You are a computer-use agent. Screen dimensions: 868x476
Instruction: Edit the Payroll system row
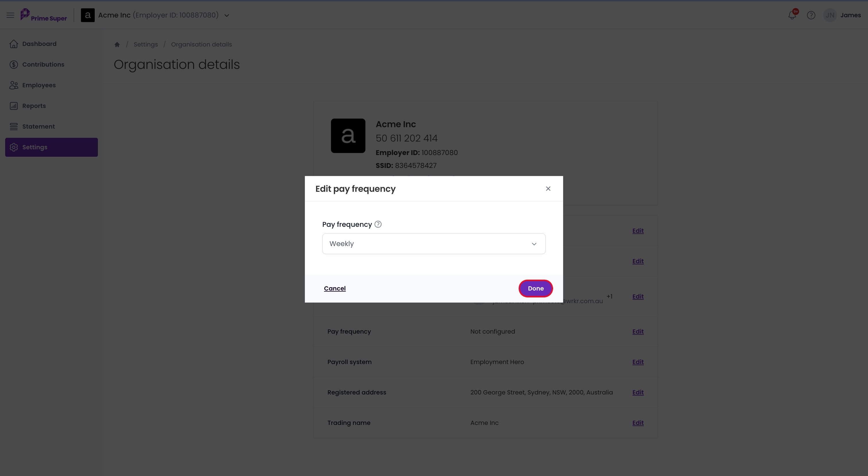tap(638, 362)
